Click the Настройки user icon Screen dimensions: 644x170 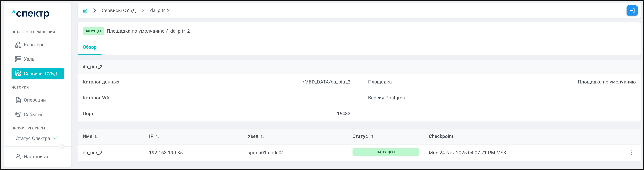click(18, 156)
